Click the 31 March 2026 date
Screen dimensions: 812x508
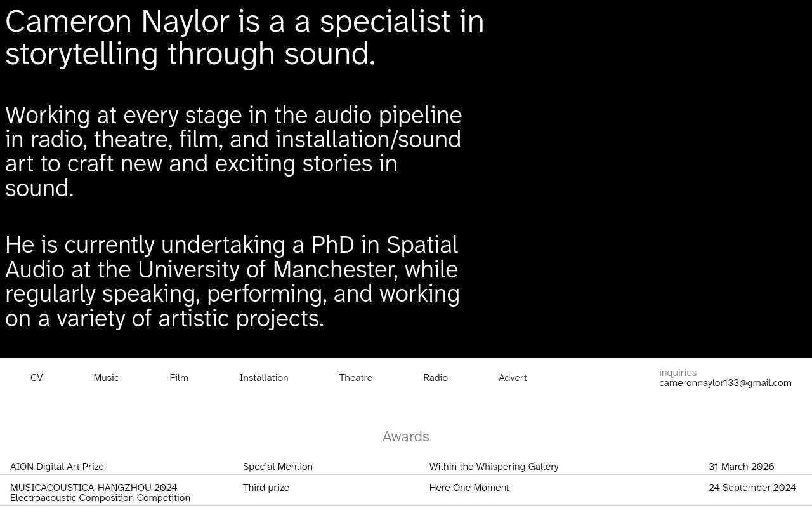742,467
